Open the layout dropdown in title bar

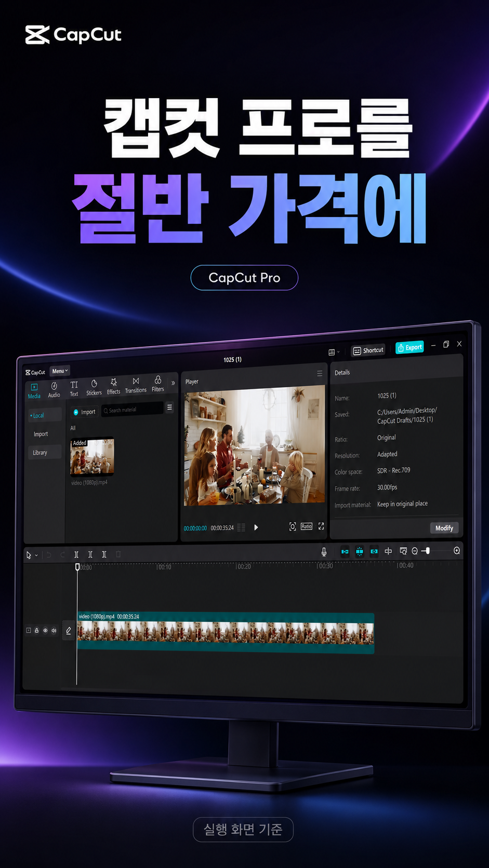coord(334,352)
